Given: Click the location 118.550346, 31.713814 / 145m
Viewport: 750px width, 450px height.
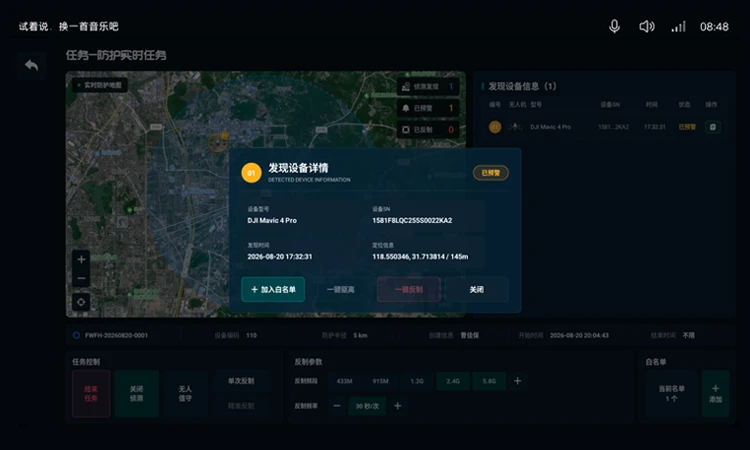Looking at the screenshot, I should (420, 257).
